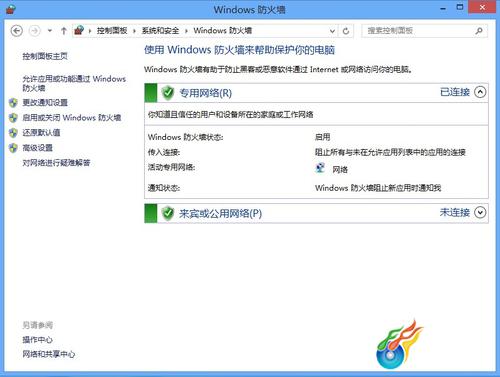Image resolution: width=500 pixels, height=377 pixels.
Task: Click the 已连接 status text
Action: point(455,92)
